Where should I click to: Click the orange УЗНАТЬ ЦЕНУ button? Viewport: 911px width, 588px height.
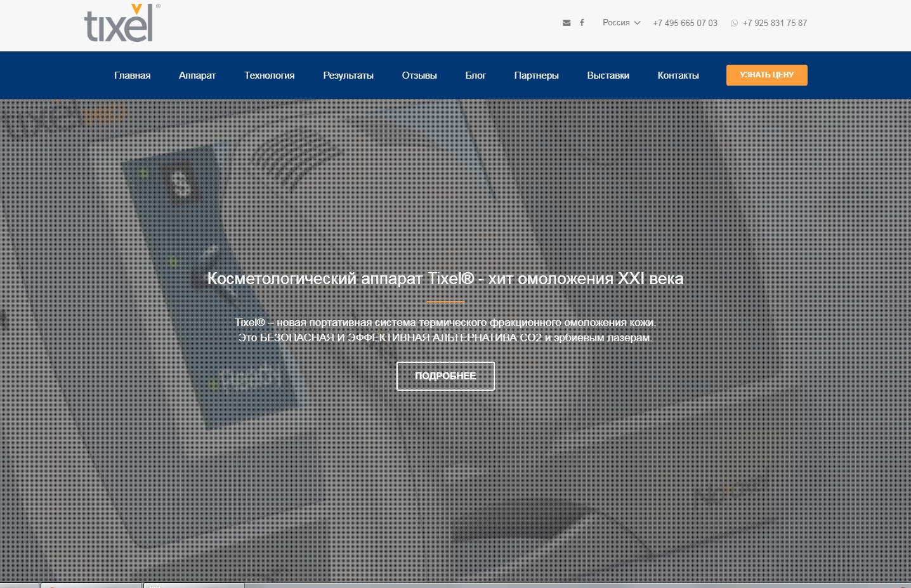pos(767,75)
